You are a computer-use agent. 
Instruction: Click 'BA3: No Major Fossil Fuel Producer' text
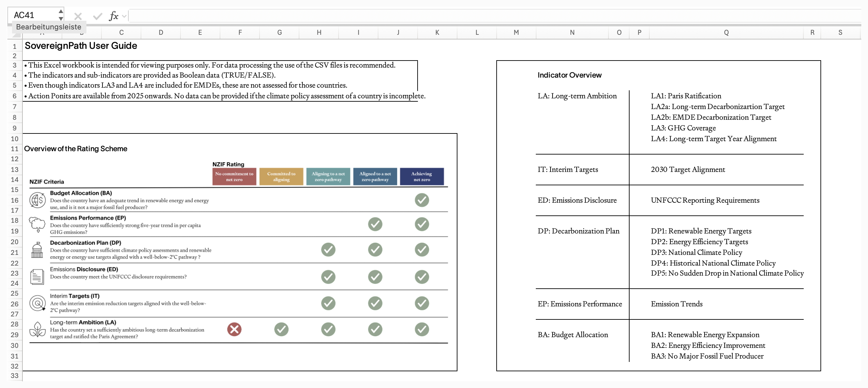pos(707,356)
